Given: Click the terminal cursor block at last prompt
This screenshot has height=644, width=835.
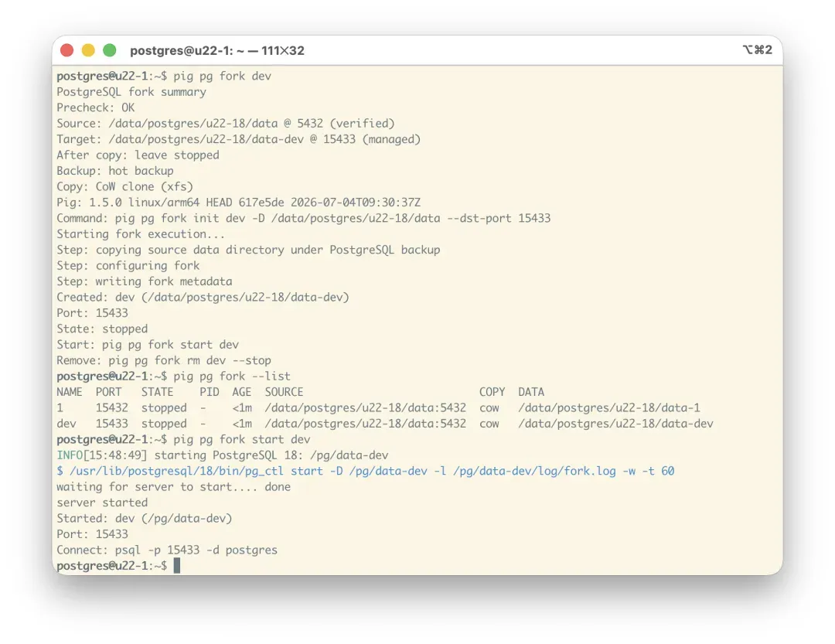Looking at the screenshot, I should click(x=177, y=566).
